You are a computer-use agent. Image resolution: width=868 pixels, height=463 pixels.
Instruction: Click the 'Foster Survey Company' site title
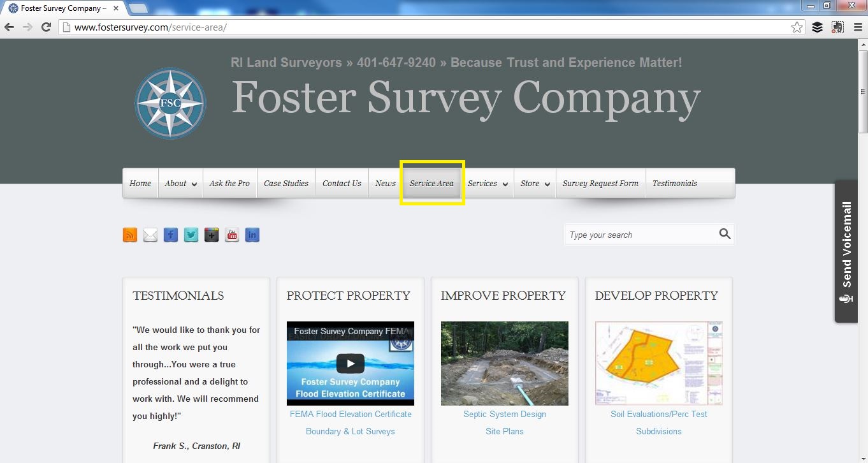(466, 98)
